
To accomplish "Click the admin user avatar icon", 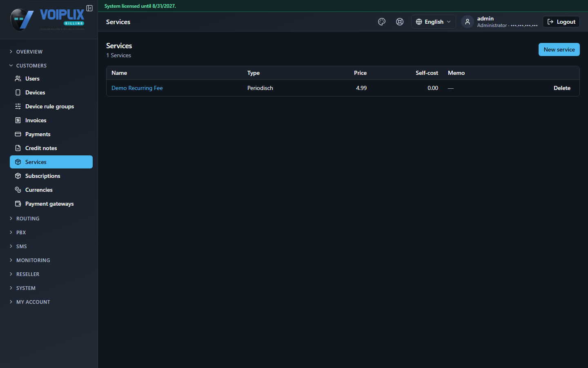I will point(468,22).
